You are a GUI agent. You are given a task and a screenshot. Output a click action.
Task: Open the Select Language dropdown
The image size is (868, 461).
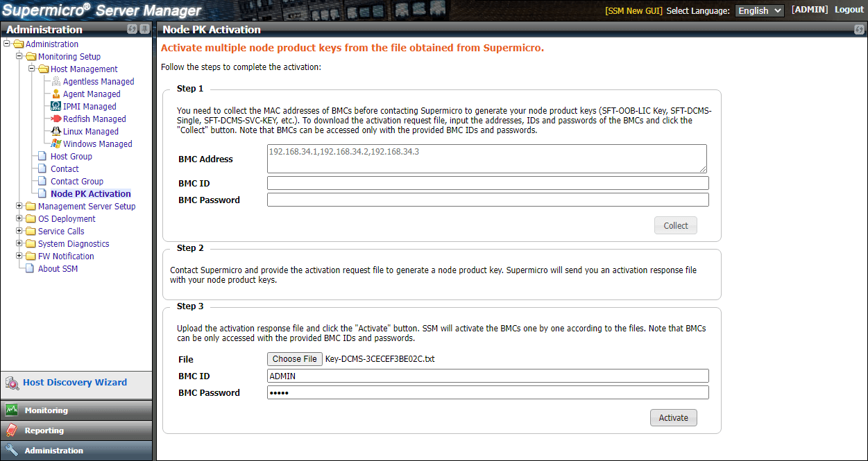pos(760,10)
